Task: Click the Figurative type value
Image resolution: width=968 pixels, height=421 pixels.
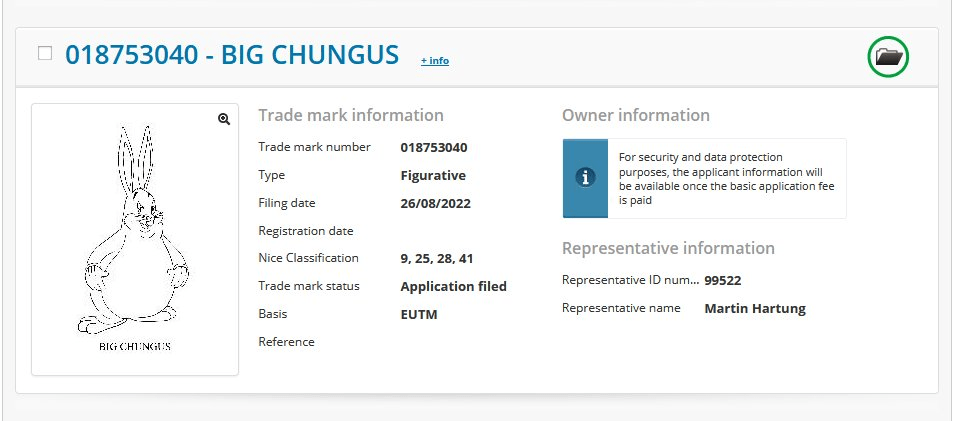Action: [x=433, y=175]
